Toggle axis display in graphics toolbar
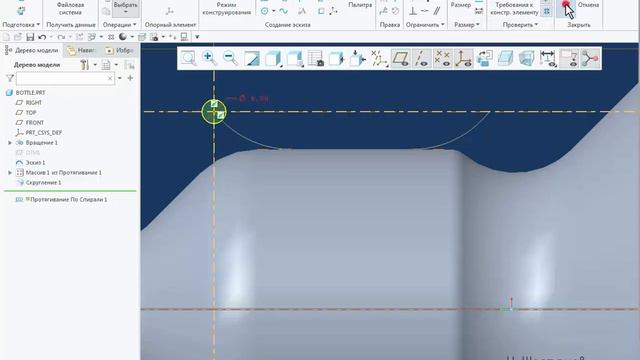640x360 pixels. 421,59
